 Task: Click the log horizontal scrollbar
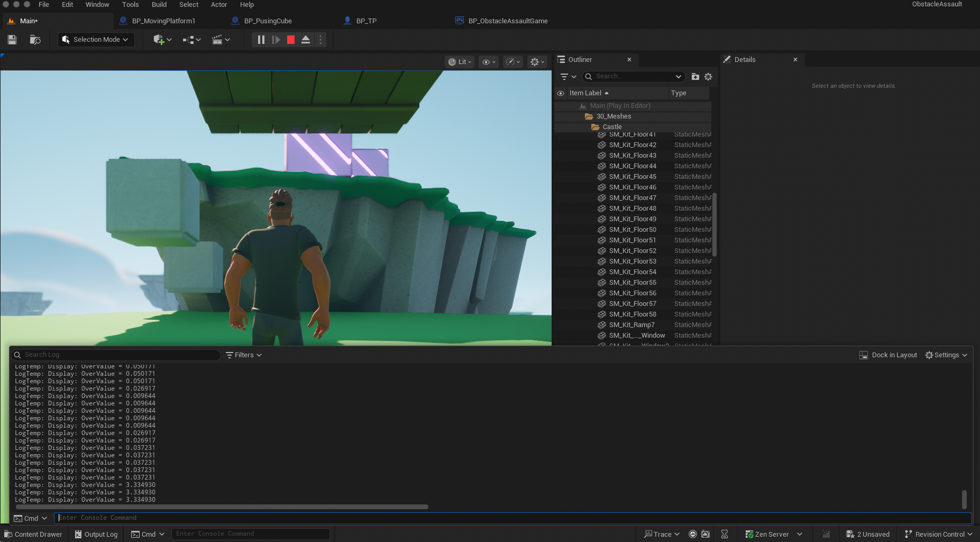[x=222, y=507]
